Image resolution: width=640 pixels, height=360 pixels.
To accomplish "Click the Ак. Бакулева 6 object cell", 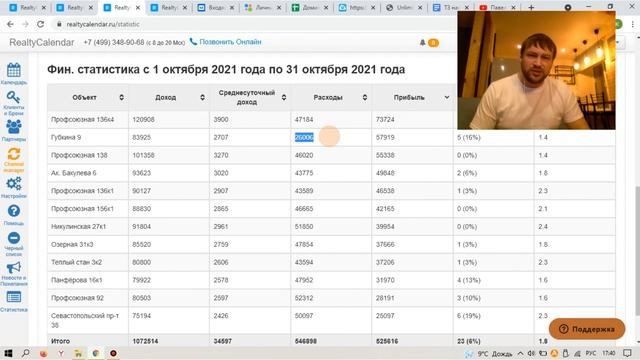I will click(88, 173).
